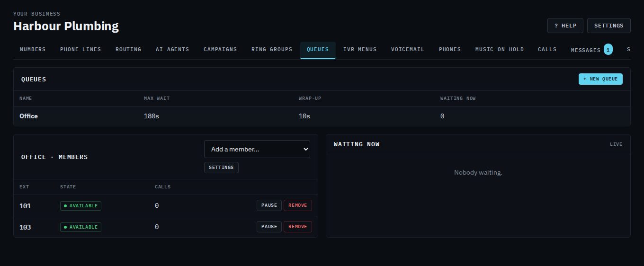Select the Office queue row
Viewport: 644px width, 266px height.
pos(322,116)
